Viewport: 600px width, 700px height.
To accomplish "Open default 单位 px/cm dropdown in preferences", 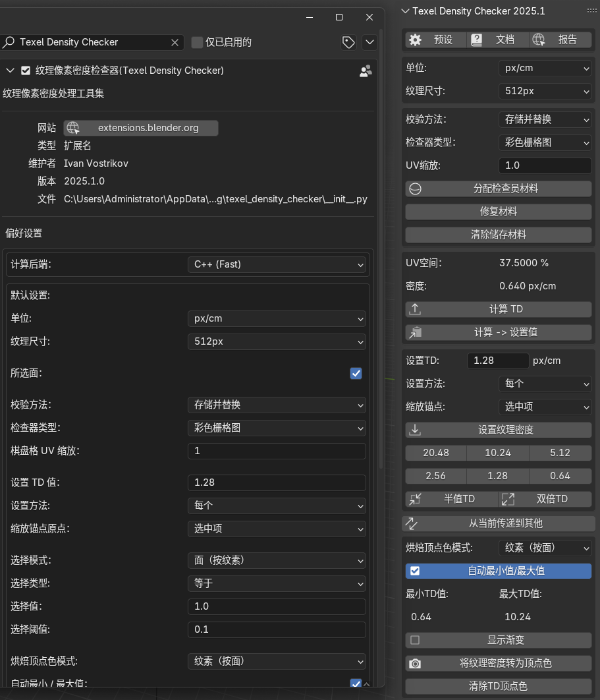I will [x=277, y=319].
